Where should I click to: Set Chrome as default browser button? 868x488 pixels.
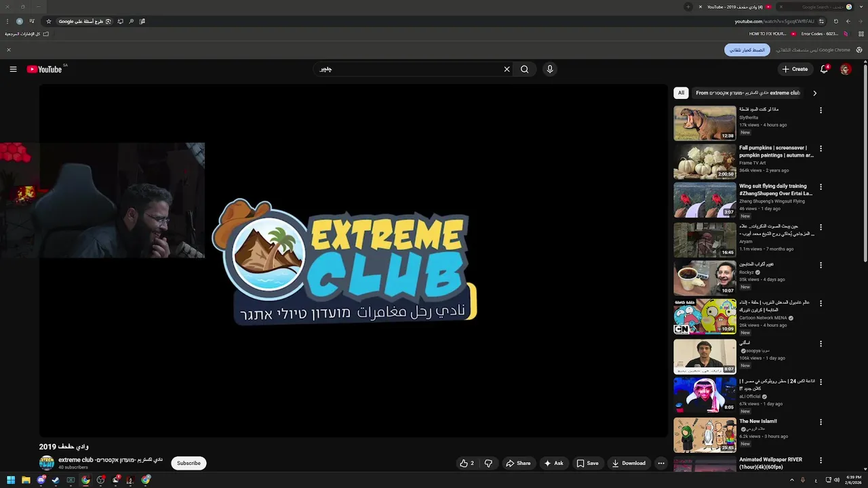pyautogui.click(x=747, y=50)
